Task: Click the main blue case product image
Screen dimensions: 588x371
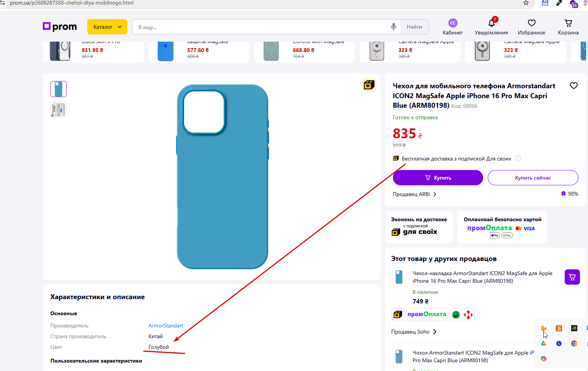Action: (x=222, y=177)
